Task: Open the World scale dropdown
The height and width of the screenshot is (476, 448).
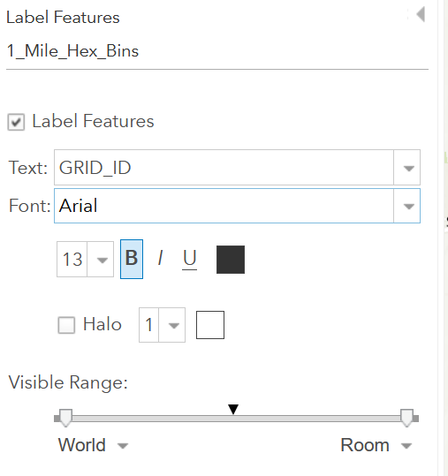Action: click(x=123, y=446)
